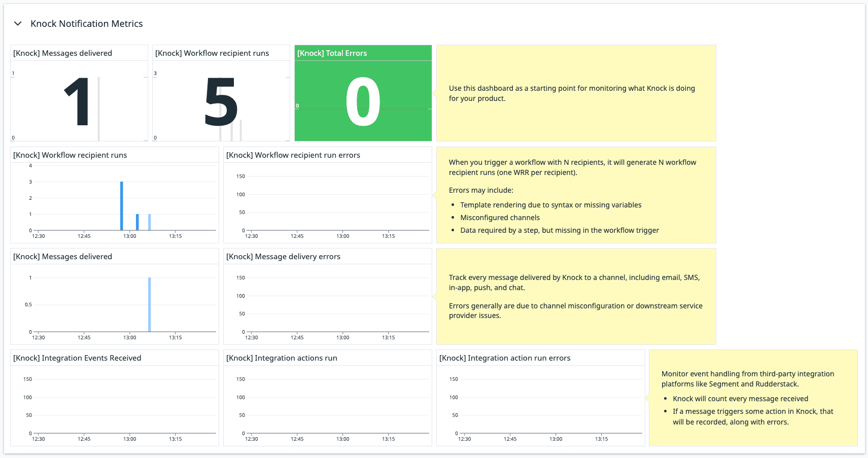
Task: Click the workflow recipient runs explanation note
Action: (x=576, y=195)
